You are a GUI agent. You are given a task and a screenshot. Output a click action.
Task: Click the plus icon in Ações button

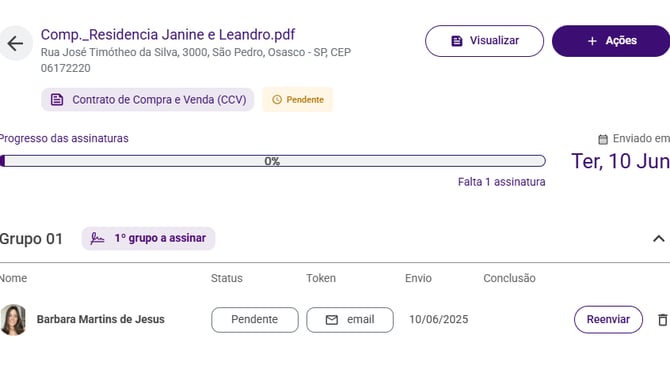coord(592,41)
